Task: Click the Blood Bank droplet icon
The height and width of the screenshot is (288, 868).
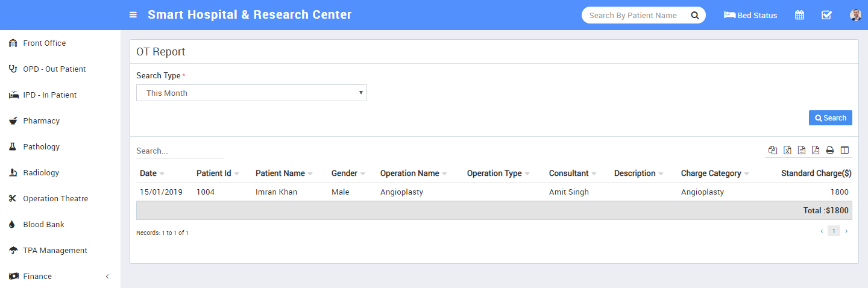Action: tap(12, 225)
